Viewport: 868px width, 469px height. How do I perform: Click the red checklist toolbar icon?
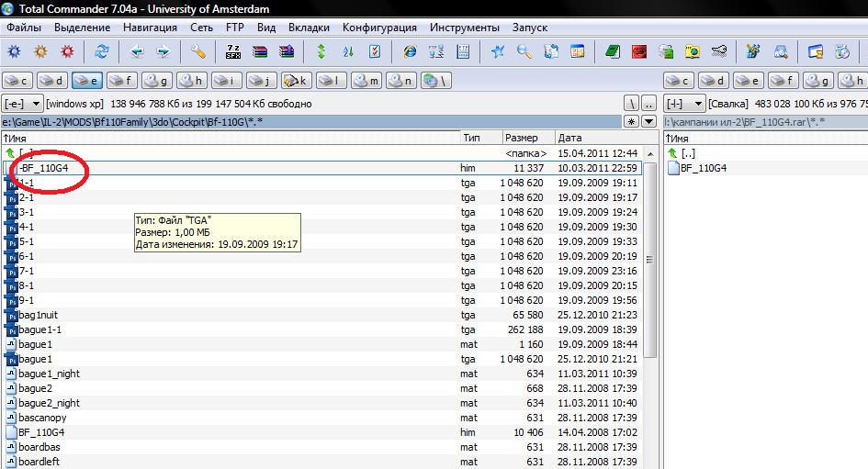(374, 52)
